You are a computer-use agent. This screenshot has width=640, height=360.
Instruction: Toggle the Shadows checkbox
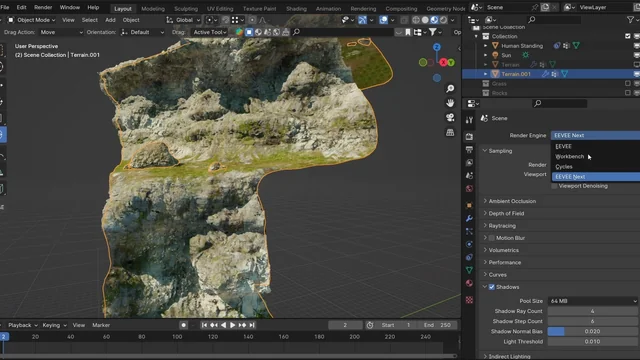pos(491,287)
